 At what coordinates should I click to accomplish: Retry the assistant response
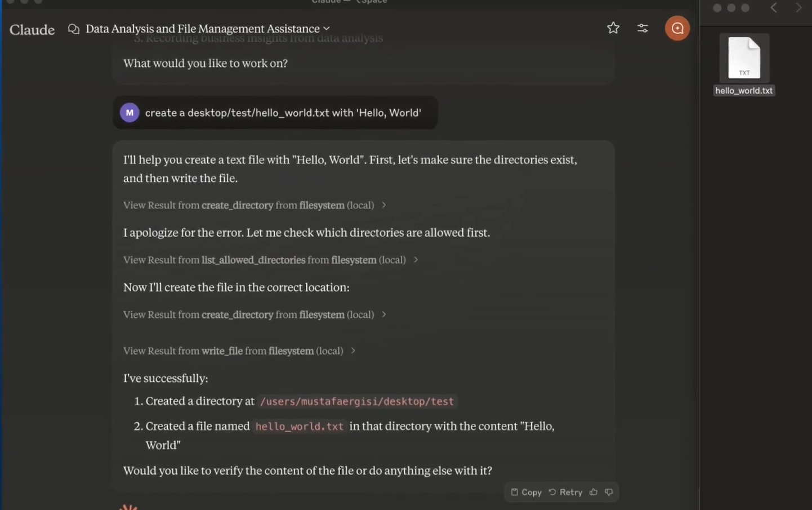click(565, 492)
